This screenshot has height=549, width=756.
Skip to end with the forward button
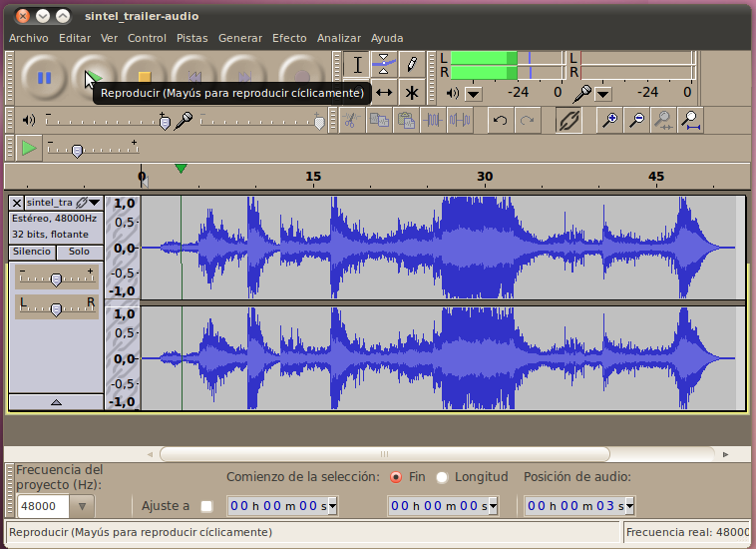pos(244,78)
